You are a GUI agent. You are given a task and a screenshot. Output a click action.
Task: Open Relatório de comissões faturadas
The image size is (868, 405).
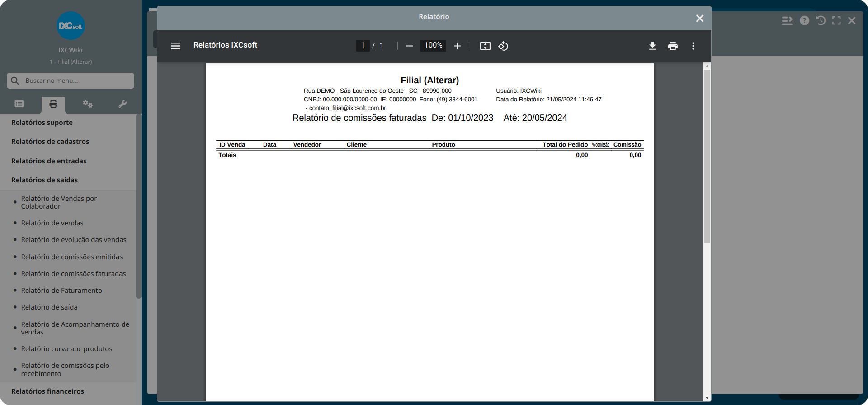coord(73,274)
